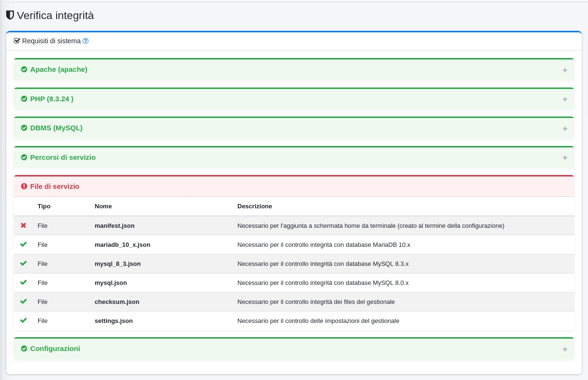Viewport: 588px width, 380px height.
Task: Click the red exclamation icon for File di servizio
Action: [24, 186]
